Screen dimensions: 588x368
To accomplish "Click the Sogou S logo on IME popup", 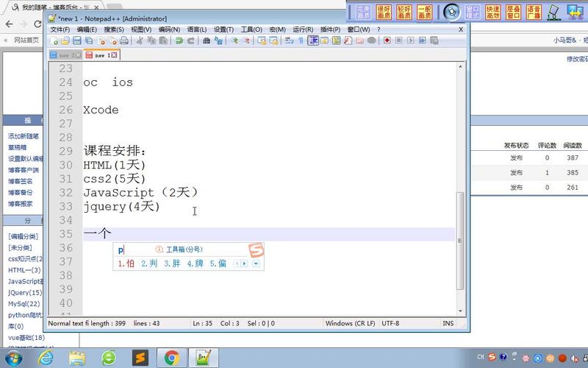I will point(256,250).
